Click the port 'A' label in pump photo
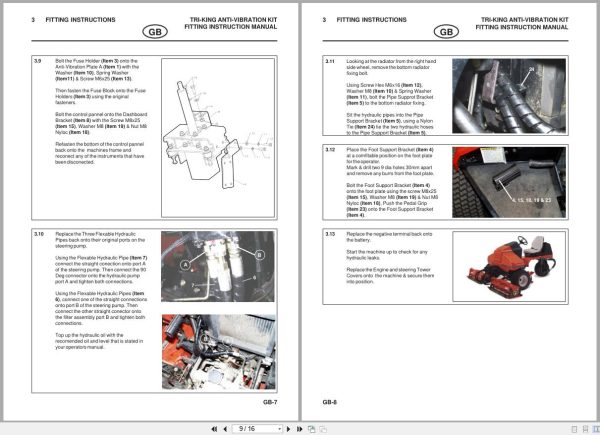Image resolution: width=600 pixels, height=435 pixels. [x=186, y=264]
